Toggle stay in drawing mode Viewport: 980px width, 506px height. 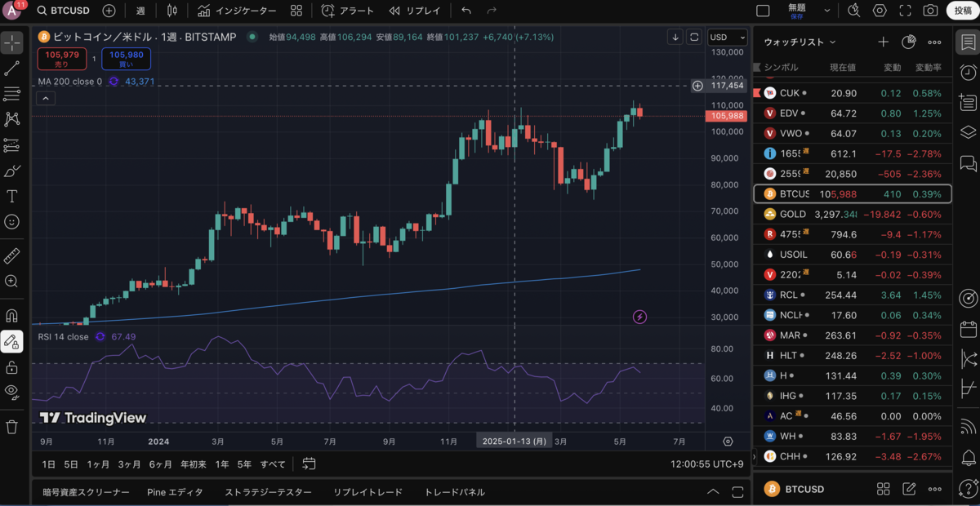pos(12,341)
